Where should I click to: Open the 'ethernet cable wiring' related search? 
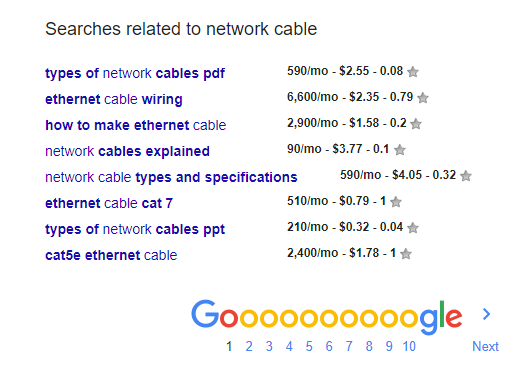114,99
